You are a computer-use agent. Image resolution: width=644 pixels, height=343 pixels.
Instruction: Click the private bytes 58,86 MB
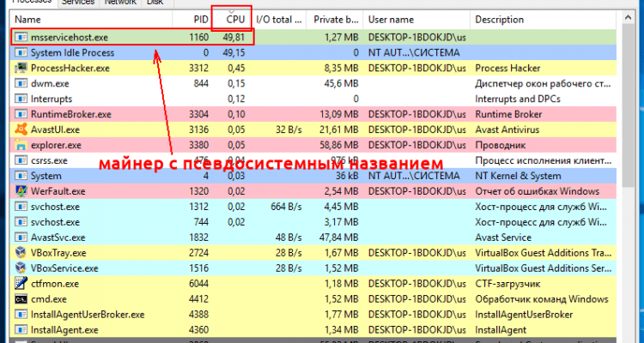[x=339, y=145]
